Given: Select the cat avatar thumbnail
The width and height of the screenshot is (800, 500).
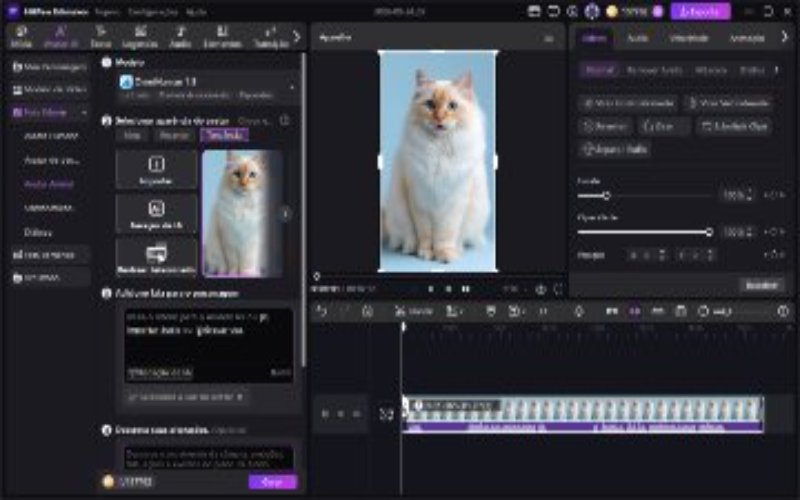Looking at the screenshot, I should pyautogui.click(x=242, y=213).
